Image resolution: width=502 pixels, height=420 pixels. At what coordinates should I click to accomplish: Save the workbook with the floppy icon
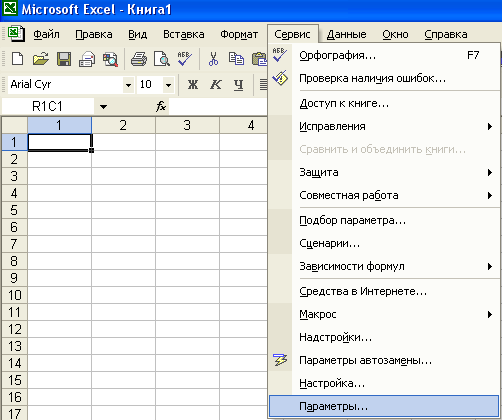tap(64, 59)
